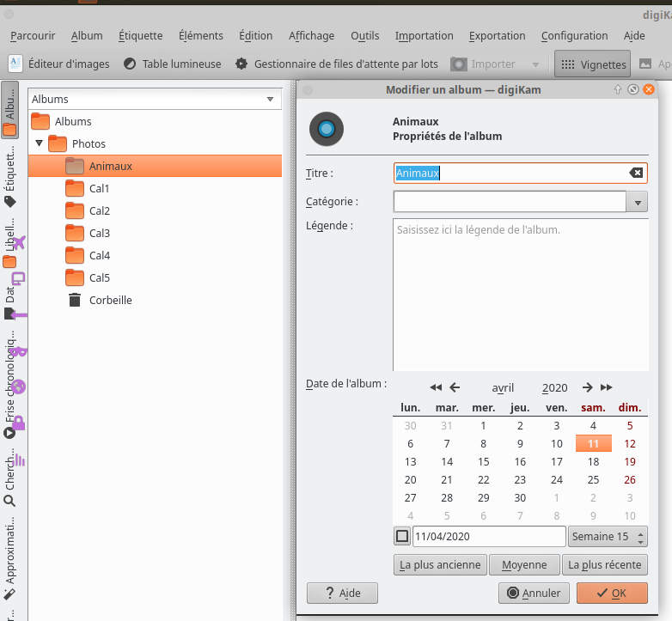Select day 26 in April calendar
Screen dimensions: 672x621
coord(630,479)
